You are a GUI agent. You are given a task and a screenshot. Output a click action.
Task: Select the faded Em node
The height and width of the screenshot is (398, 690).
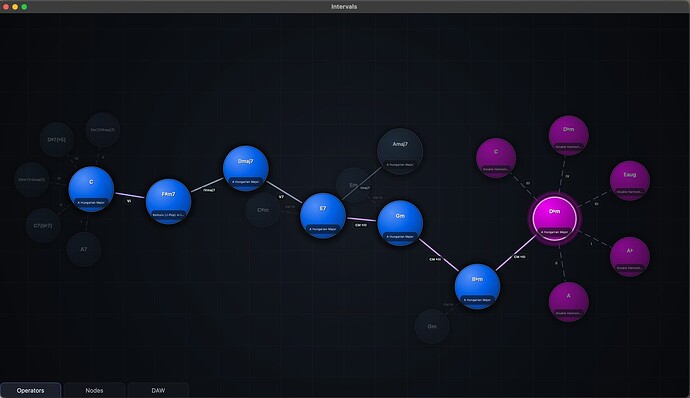point(353,185)
